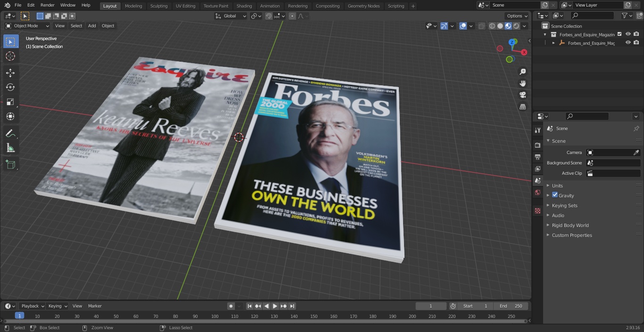Switch orthographic/perspective with the grid icon
The width and height of the screenshot is (644, 332).
tap(522, 107)
